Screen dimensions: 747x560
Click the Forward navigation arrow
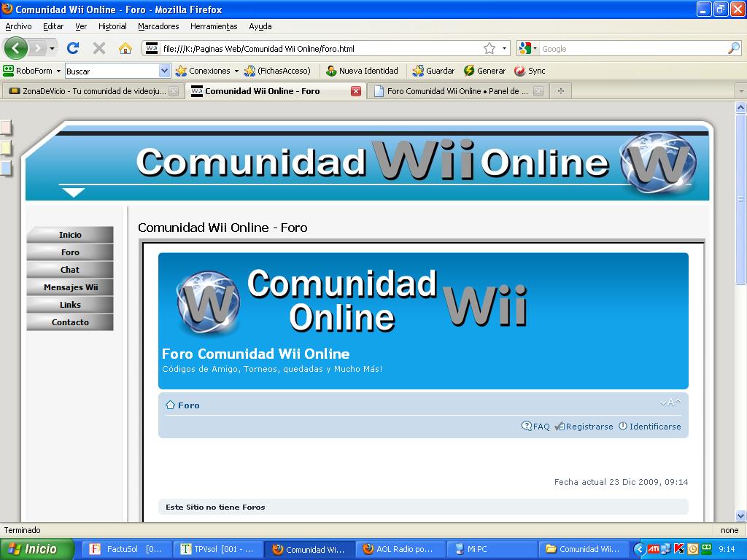tap(38, 48)
